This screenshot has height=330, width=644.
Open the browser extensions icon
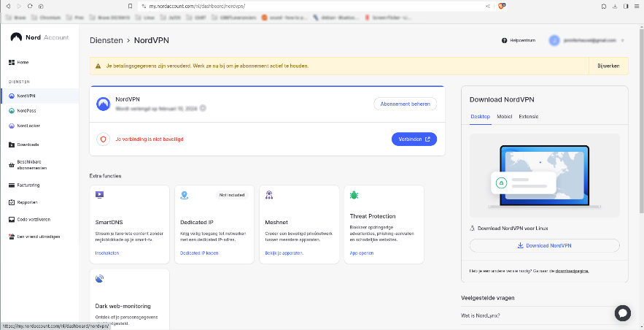click(604, 6)
